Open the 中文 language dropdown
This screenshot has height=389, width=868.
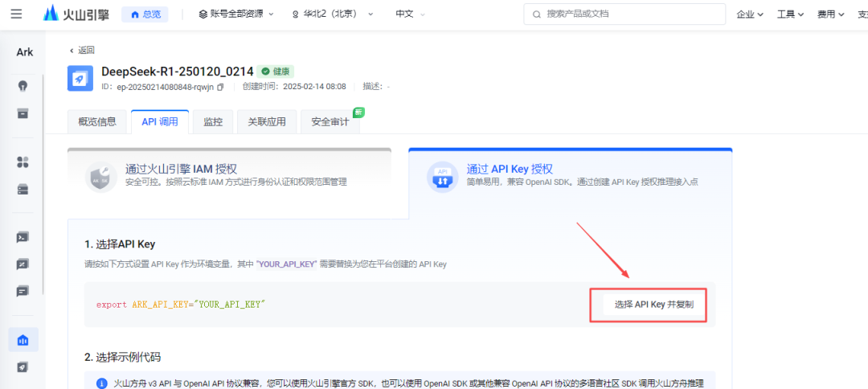[411, 14]
